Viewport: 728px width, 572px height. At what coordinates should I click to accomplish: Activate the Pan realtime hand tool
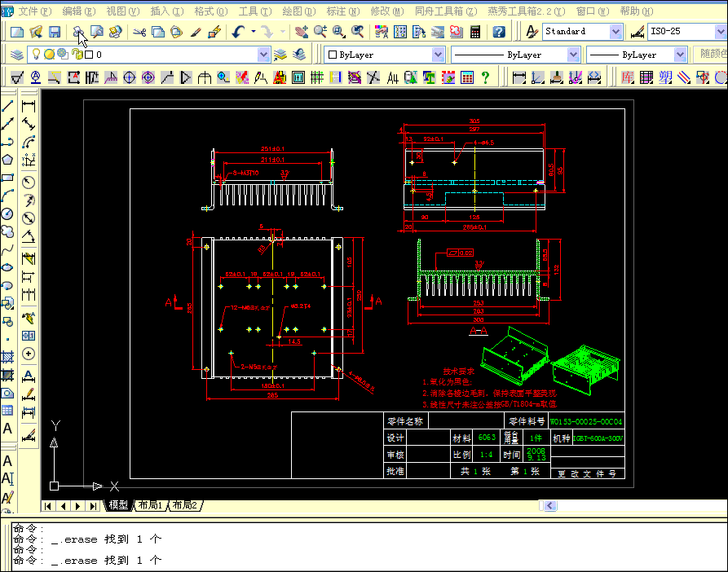[302, 32]
